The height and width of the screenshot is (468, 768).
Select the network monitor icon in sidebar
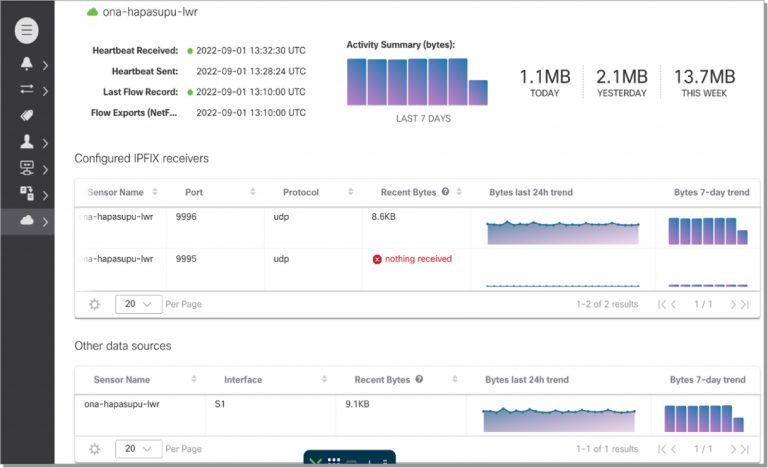tap(26, 168)
